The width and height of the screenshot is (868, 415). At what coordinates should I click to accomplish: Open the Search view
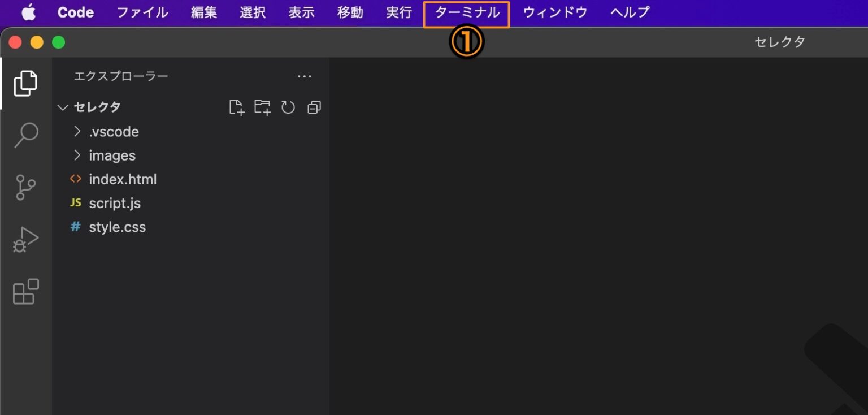click(25, 135)
